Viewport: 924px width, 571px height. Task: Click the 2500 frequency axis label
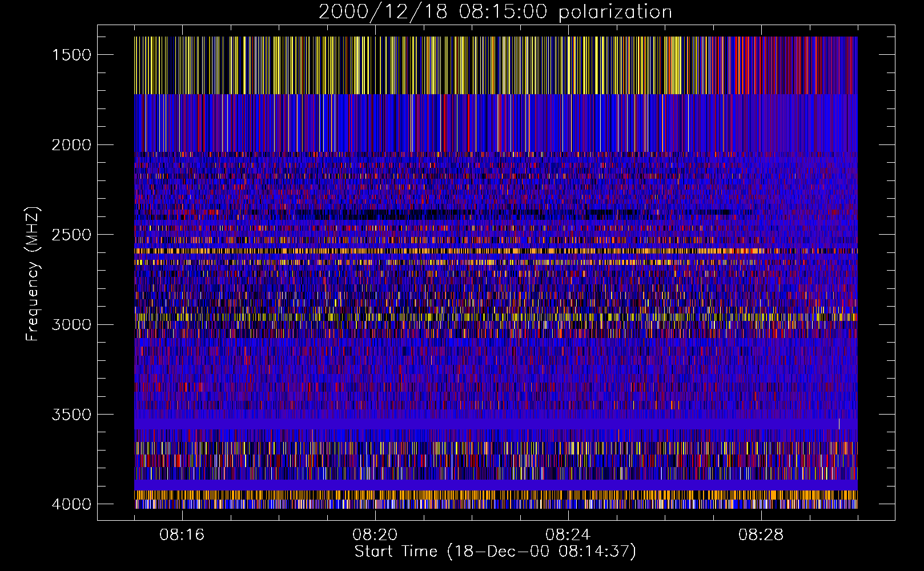tap(71, 235)
